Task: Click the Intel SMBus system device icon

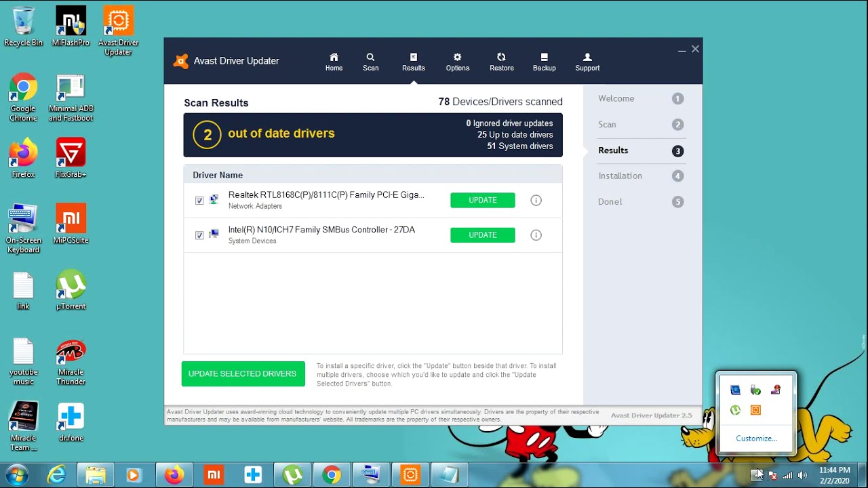Action: pyautogui.click(x=214, y=235)
